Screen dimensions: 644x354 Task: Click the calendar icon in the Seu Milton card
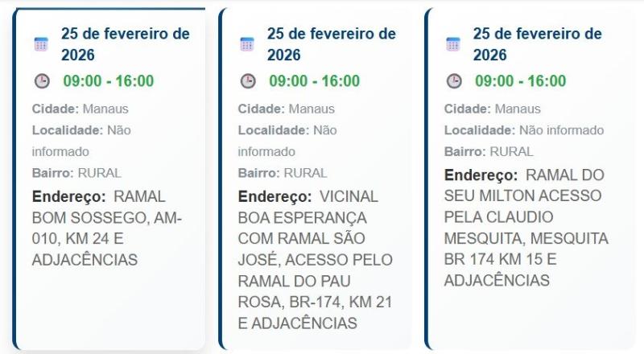pos(453,44)
